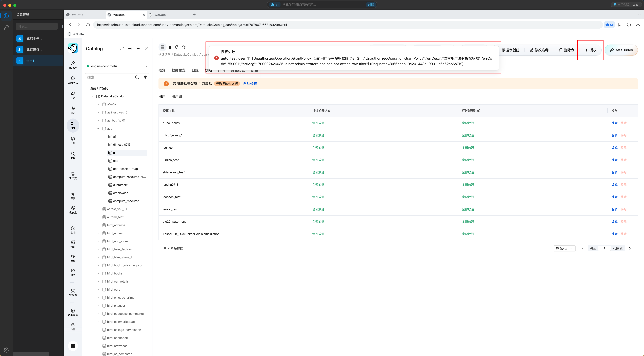Copy the table name a

[x=177, y=47]
